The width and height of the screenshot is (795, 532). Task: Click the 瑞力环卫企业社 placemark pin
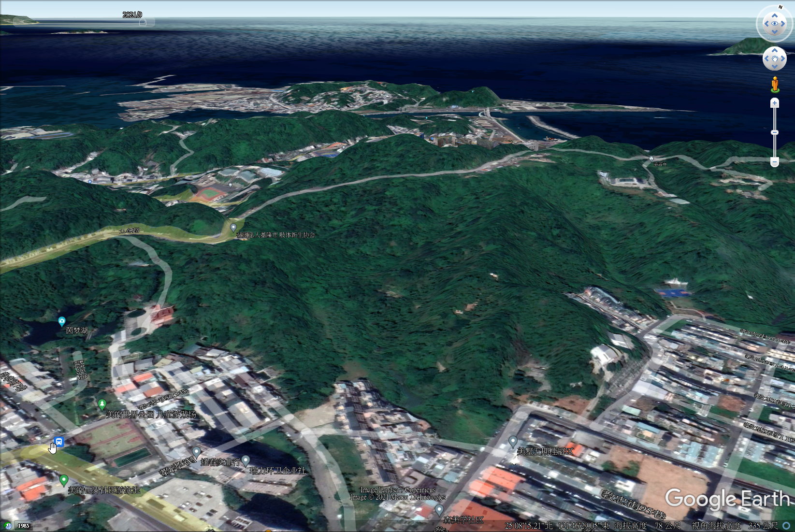pos(246,460)
